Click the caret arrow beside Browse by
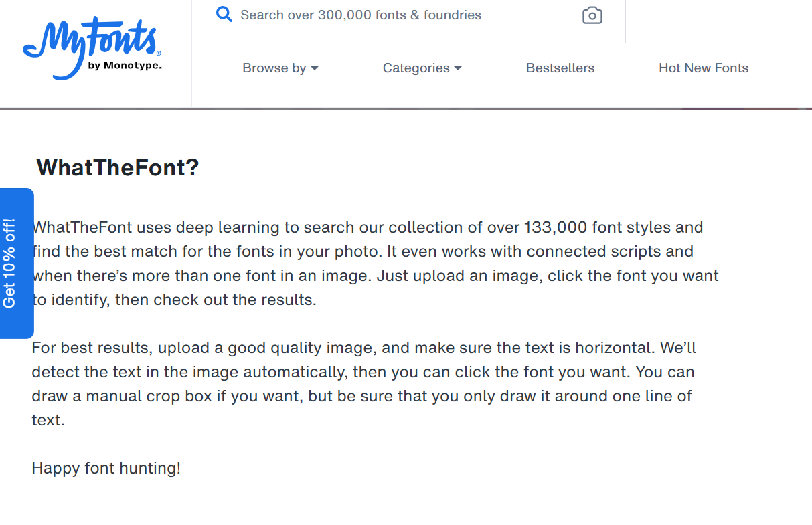Screen dimensions: 812x525 point(315,68)
